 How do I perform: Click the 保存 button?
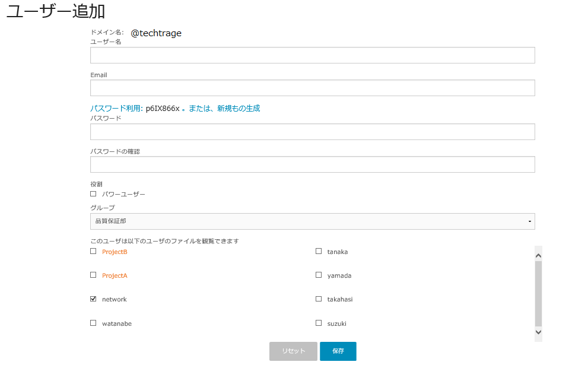pos(338,351)
